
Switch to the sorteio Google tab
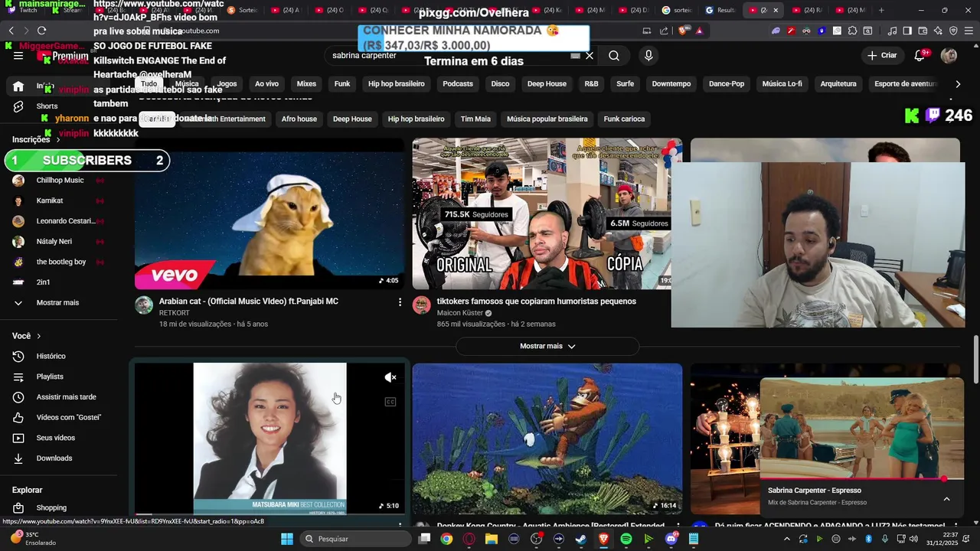pyautogui.click(x=677, y=10)
